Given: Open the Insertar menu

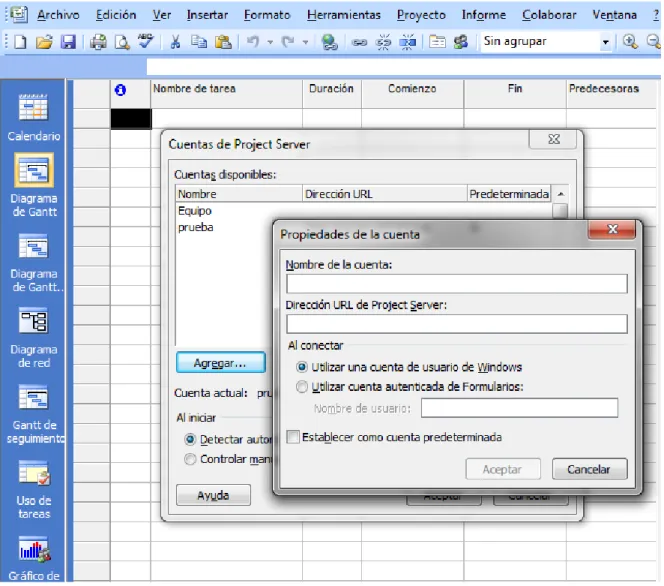Looking at the screenshot, I should click(207, 15).
